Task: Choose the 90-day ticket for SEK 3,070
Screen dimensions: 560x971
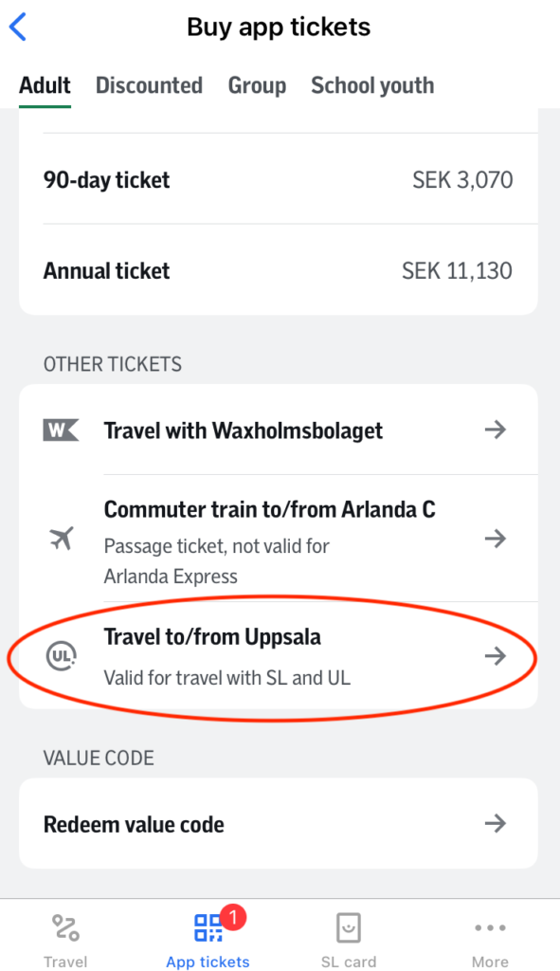Action: click(279, 179)
